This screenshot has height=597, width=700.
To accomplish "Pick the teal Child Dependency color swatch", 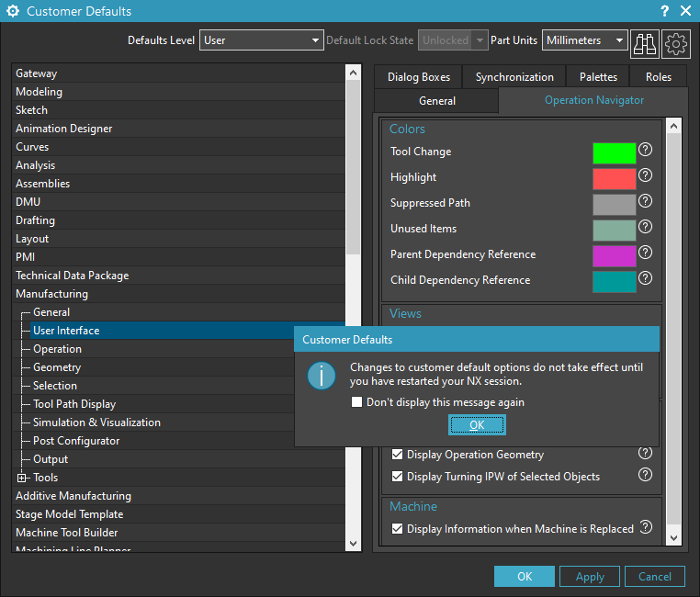I will click(615, 282).
